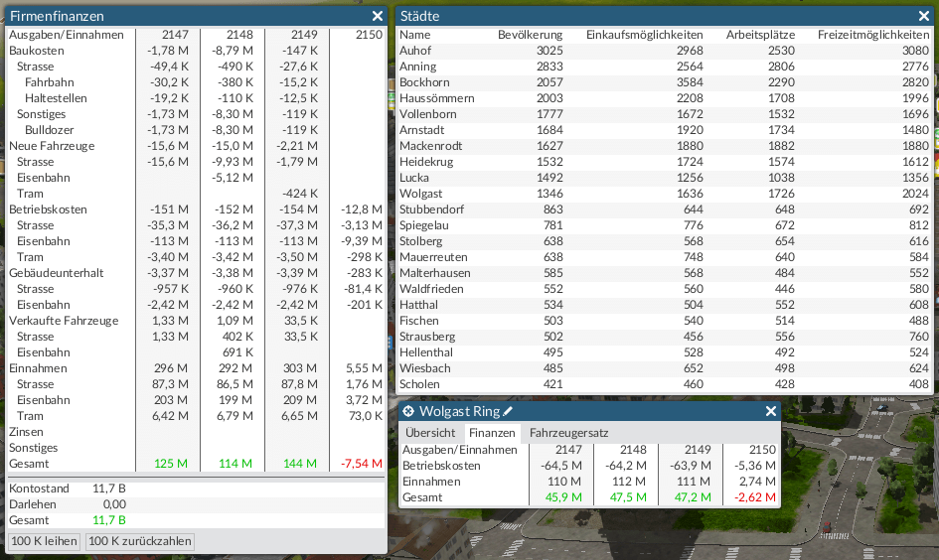Close the Städte window

924,16
